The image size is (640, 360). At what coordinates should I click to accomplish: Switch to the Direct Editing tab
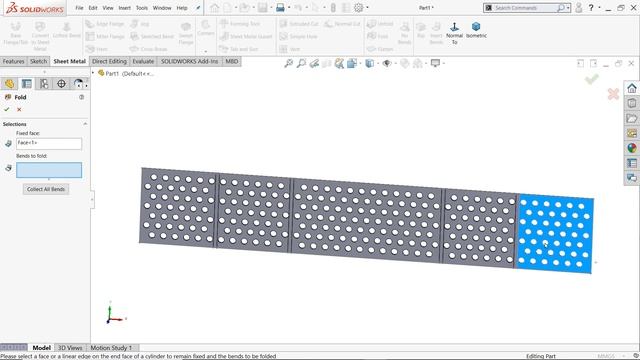(109, 61)
